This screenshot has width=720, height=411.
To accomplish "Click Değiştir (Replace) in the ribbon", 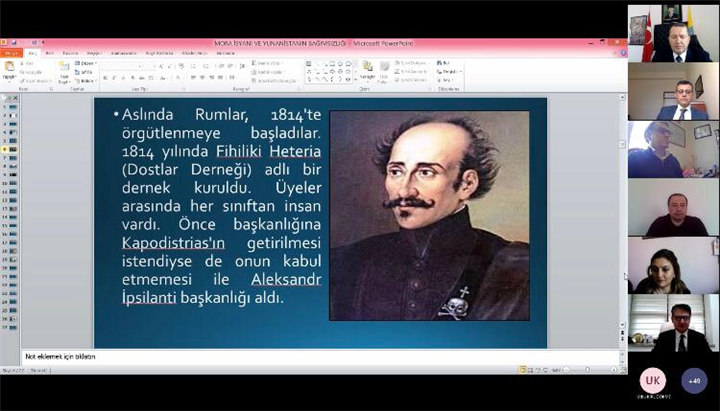I will pyautogui.click(x=449, y=72).
